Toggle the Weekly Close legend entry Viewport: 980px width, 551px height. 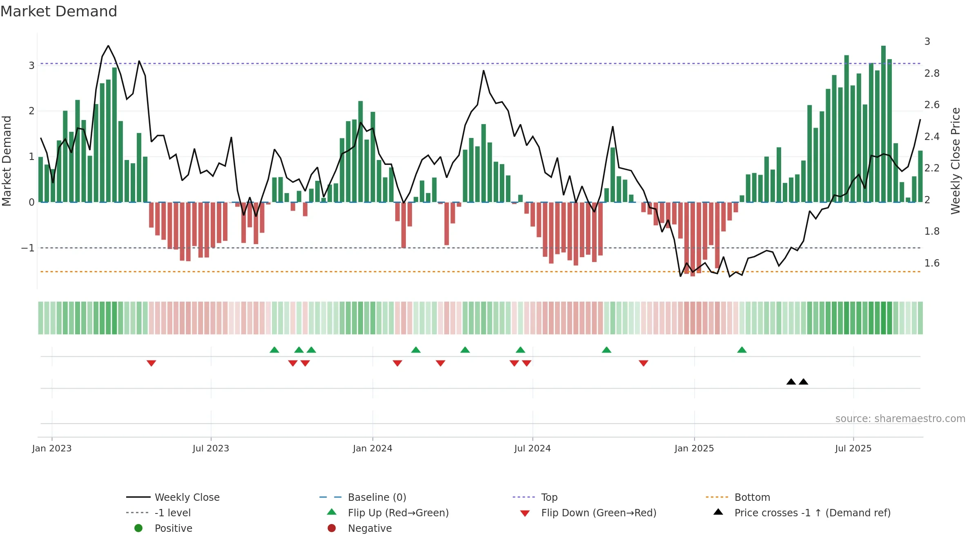click(x=173, y=497)
